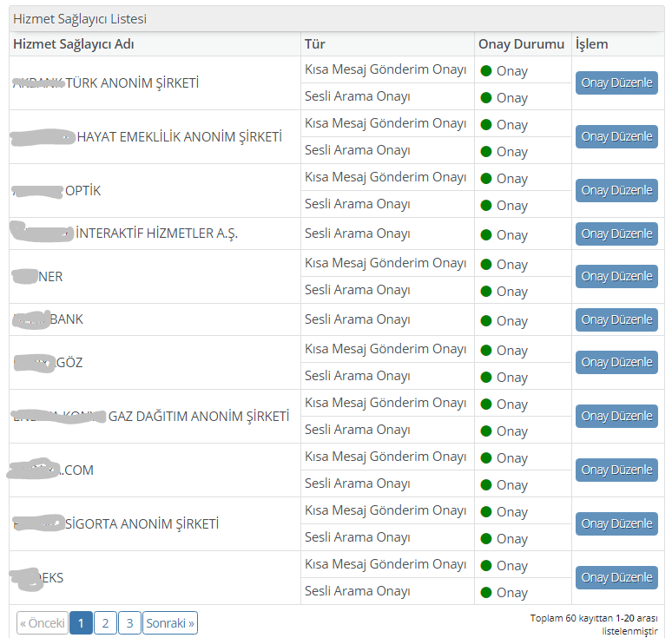This screenshot has height=638, width=672.
Task: Select İNTERAKTİF HİZMETLER A.Ş. provider name
Action: click(x=157, y=233)
